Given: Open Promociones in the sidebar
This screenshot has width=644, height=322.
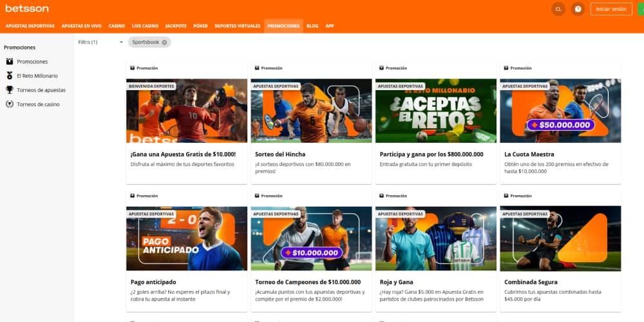Looking at the screenshot, I should (x=32, y=62).
